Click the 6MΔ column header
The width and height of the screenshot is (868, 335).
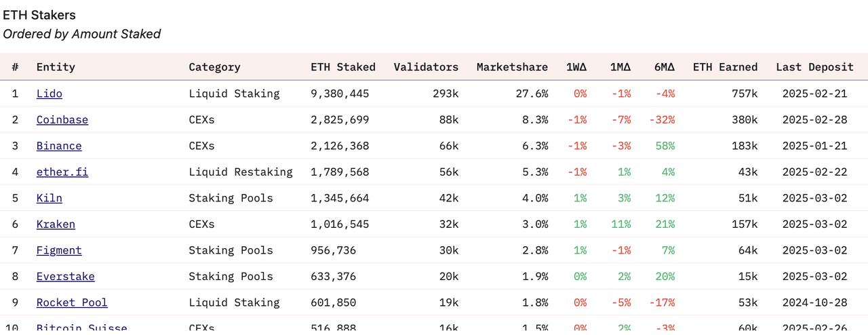click(664, 67)
